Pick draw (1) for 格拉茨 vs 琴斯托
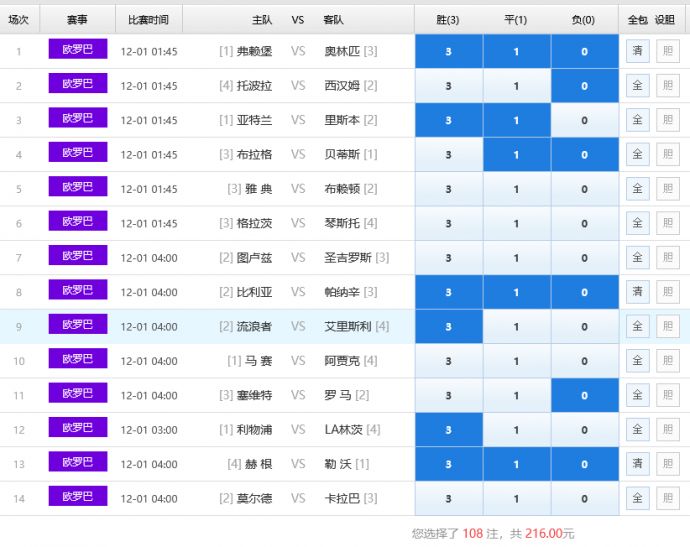This screenshot has width=690, height=547. coord(516,223)
